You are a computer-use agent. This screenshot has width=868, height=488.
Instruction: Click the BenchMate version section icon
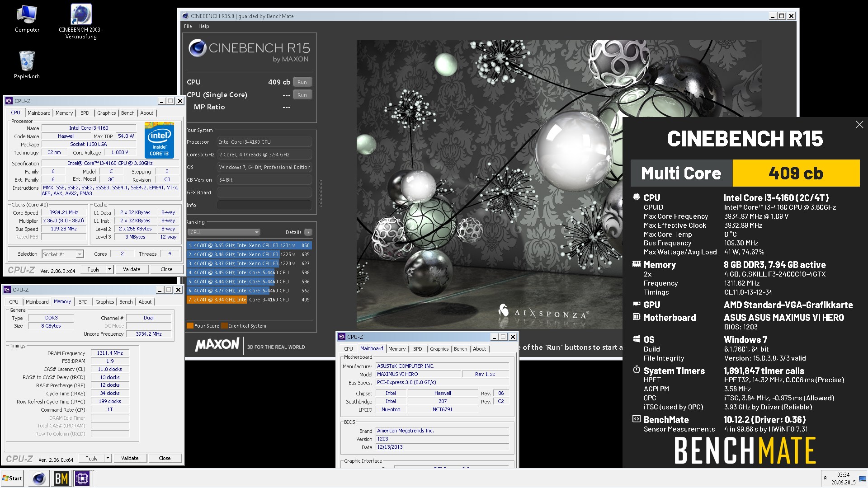click(x=637, y=419)
